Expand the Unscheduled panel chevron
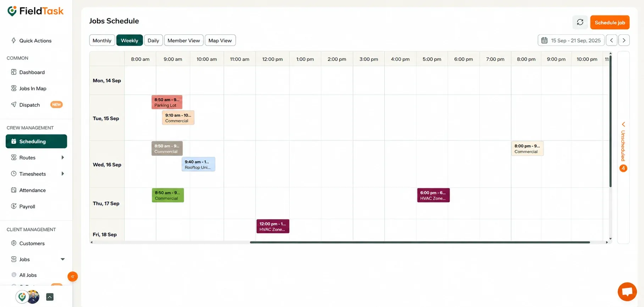The height and width of the screenshot is (307, 644). [x=623, y=124]
